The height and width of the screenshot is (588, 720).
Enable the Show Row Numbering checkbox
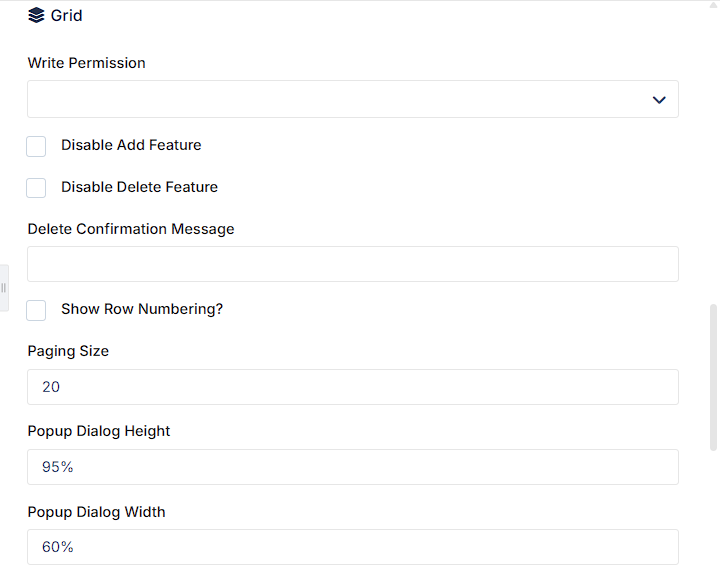36,310
